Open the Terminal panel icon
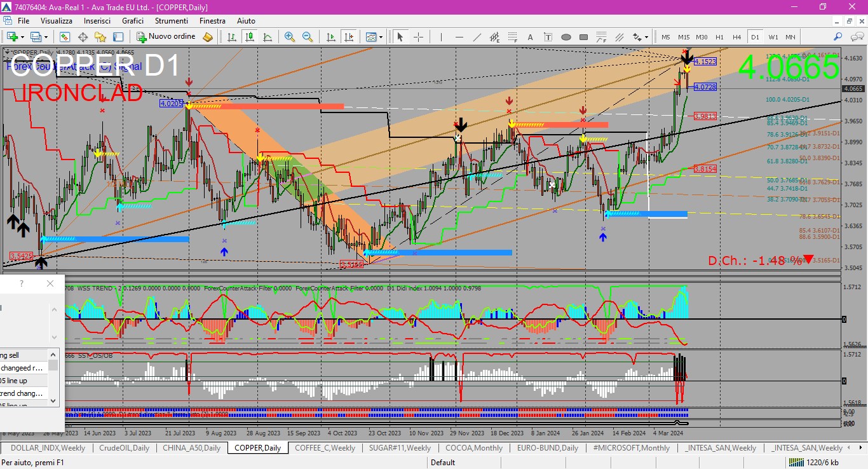 118,37
